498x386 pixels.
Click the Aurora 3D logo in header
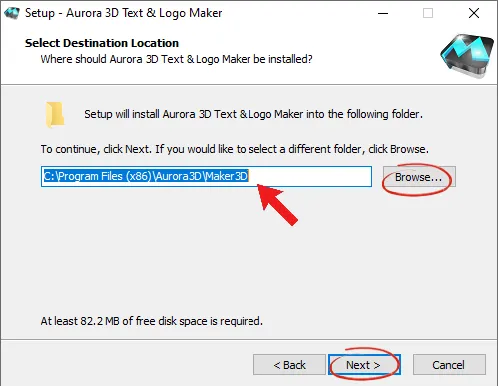tap(467, 56)
